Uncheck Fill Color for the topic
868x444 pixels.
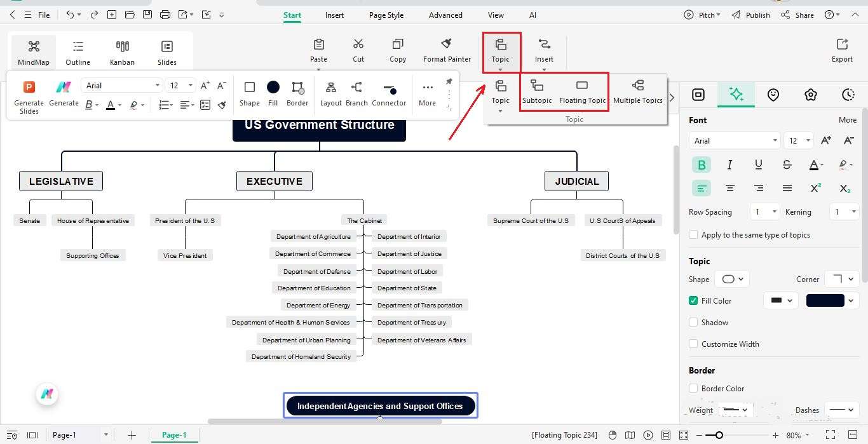pyautogui.click(x=693, y=300)
